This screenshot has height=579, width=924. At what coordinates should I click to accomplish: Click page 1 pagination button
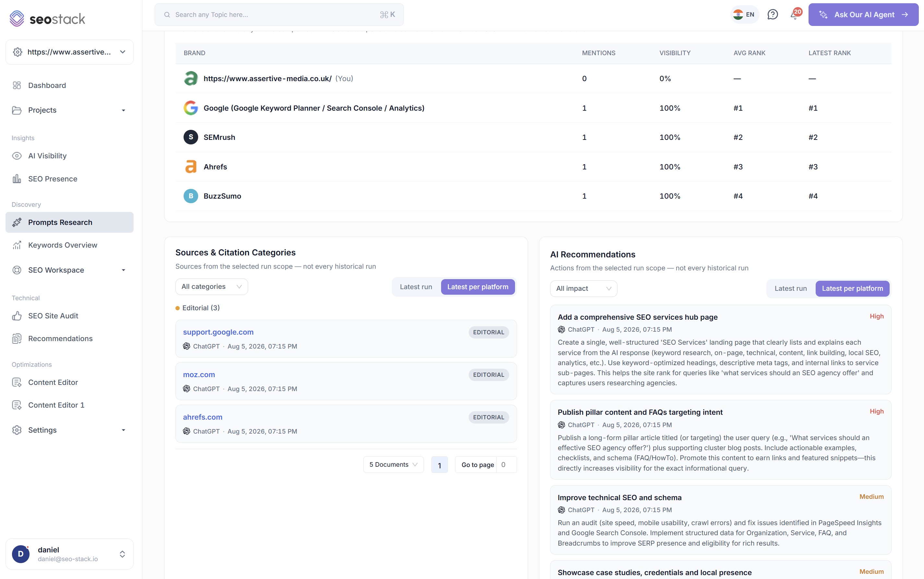pyautogui.click(x=439, y=465)
